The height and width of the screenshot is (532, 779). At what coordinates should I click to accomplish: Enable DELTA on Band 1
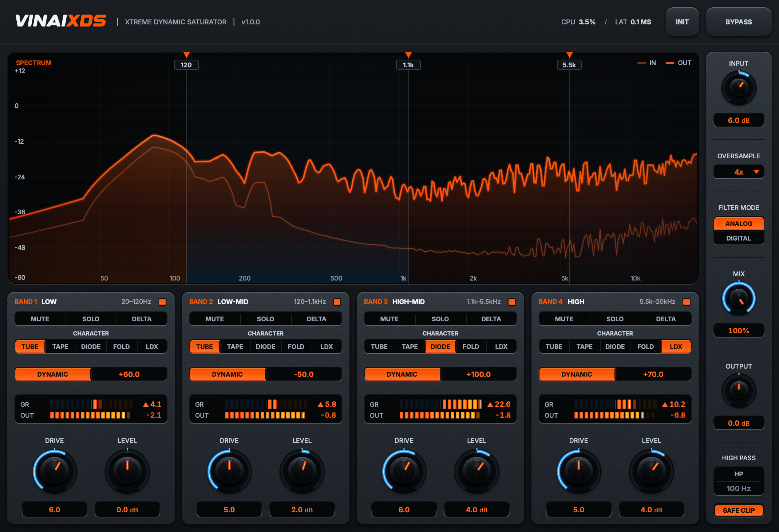point(142,319)
